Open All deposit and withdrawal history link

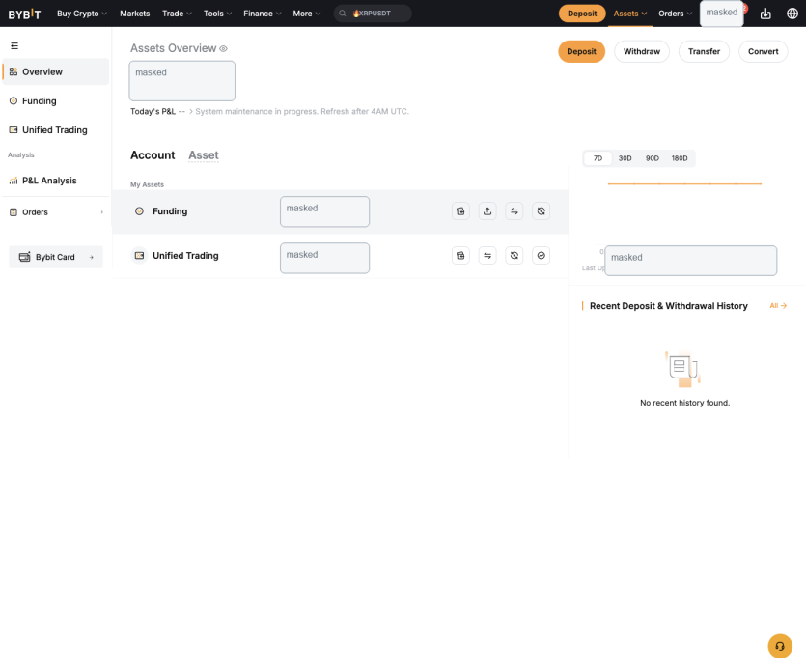click(x=778, y=306)
